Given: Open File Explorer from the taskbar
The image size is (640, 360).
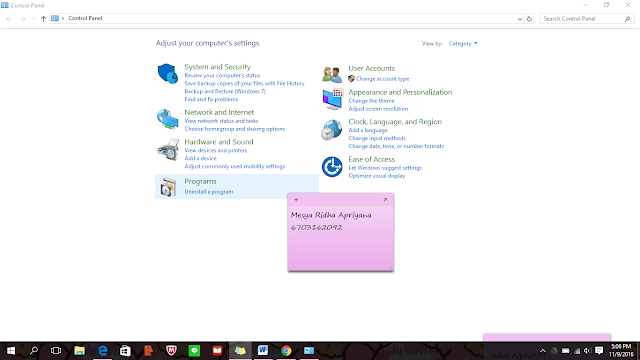Looking at the screenshot, I should (79, 351).
